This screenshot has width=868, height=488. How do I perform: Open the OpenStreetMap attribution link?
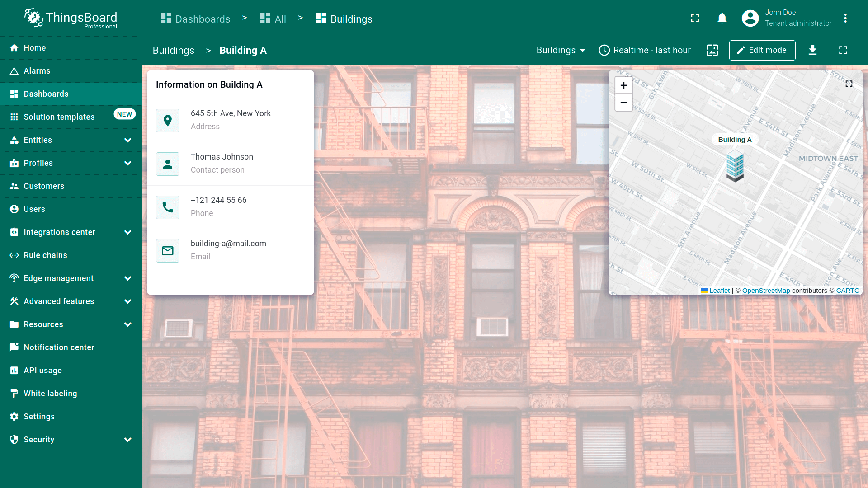766,291
